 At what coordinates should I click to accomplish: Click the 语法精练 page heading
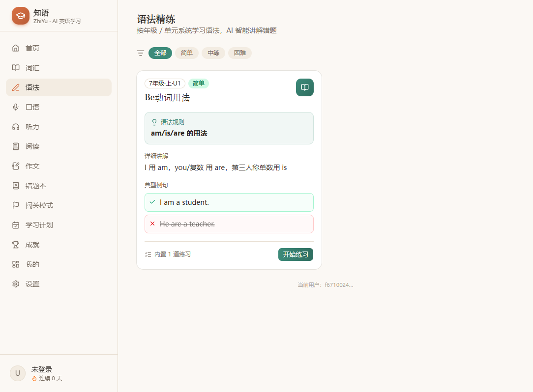[x=156, y=19]
